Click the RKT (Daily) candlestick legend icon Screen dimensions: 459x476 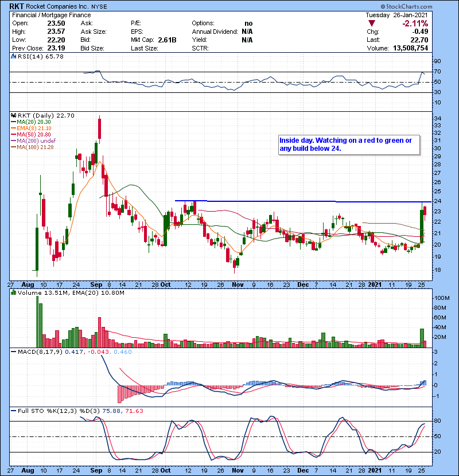point(13,115)
